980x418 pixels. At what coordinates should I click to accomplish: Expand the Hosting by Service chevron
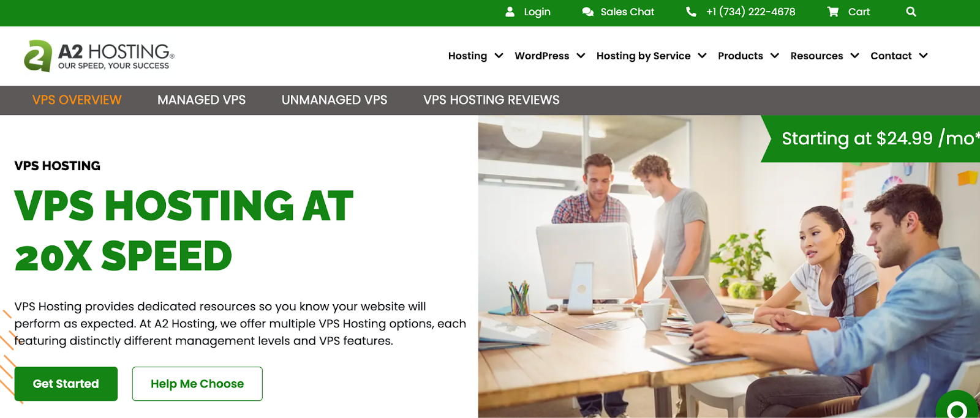point(702,56)
